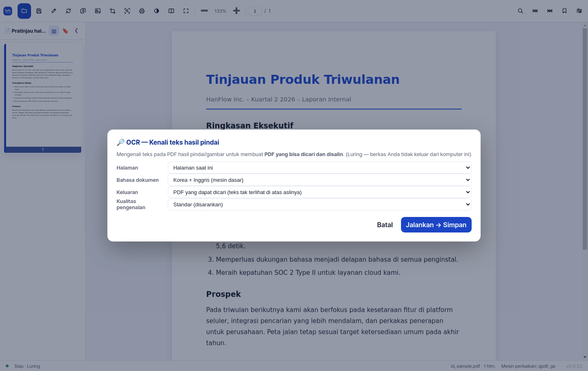588x371 pixels.
Task: Toggle the contrast half-circle icon
Action: (156, 11)
